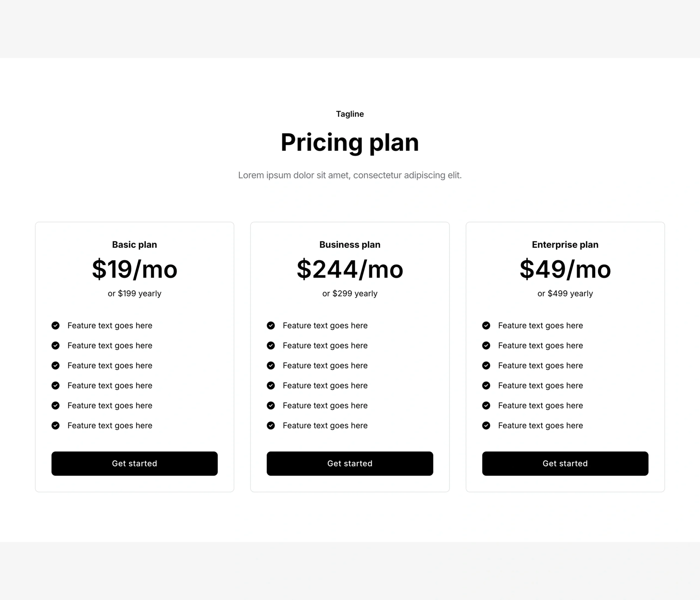Click the Tagline label above the heading
Image resolution: width=700 pixels, height=600 pixels.
[x=350, y=114]
